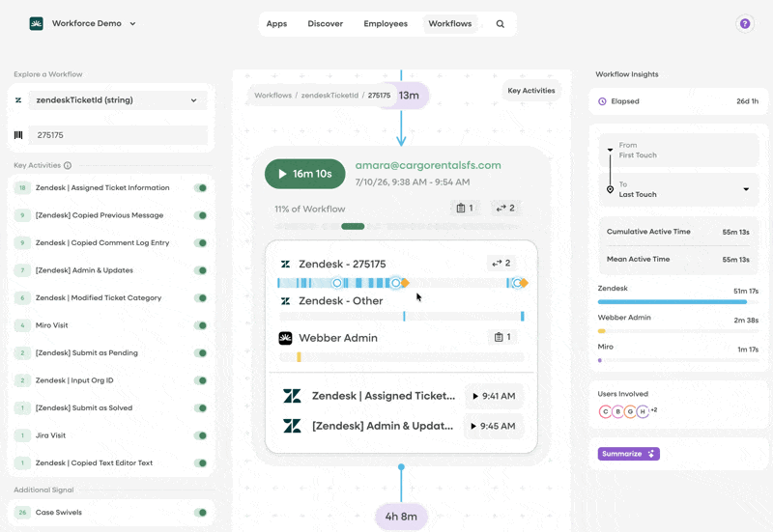The height and width of the screenshot is (532, 773).
Task: Toggle [Zendesk] Copied Previous Message activity
Action: click(200, 215)
